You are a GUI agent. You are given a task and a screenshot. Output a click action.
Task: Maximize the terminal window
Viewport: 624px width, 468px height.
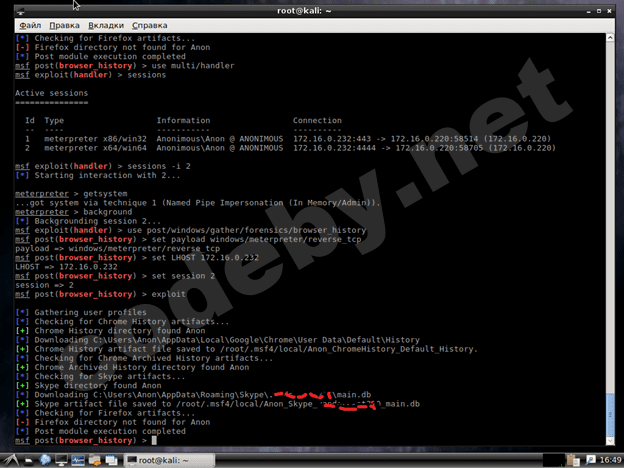[x=599, y=11]
